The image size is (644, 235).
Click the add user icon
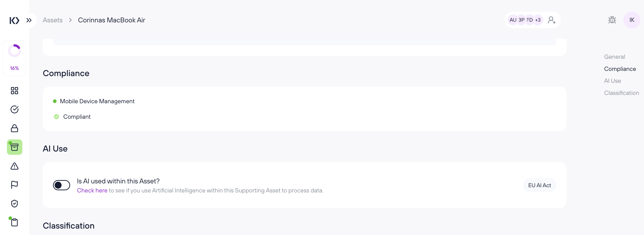[552, 20]
